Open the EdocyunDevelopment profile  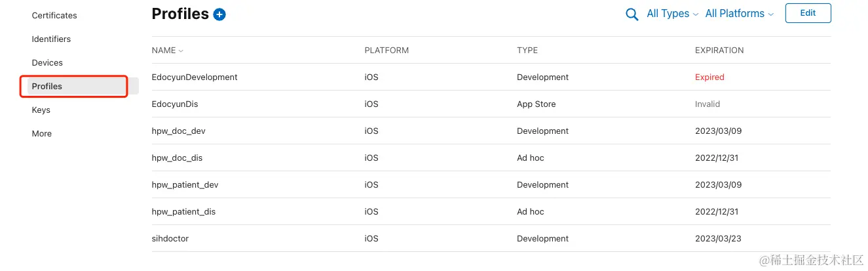(195, 77)
